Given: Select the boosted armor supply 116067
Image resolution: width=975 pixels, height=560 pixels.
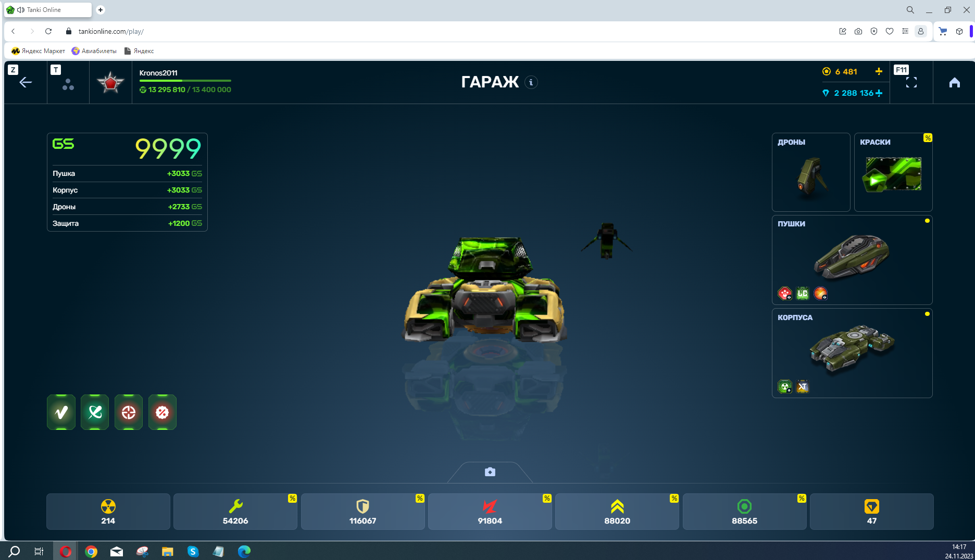Looking at the screenshot, I should pyautogui.click(x=363, y=512).
